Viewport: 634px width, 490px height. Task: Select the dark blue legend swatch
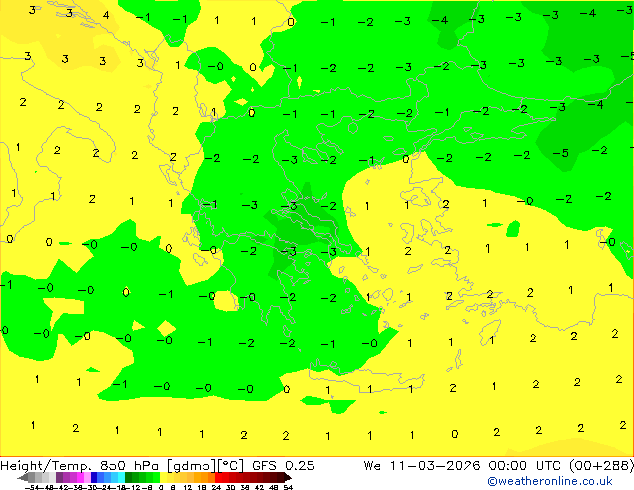pyautogui.click(x=94, y=477)
